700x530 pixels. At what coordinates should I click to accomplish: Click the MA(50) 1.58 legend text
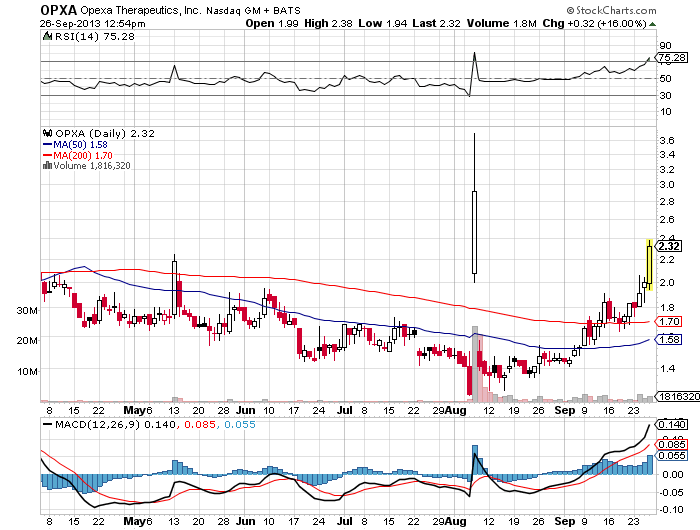80,145
